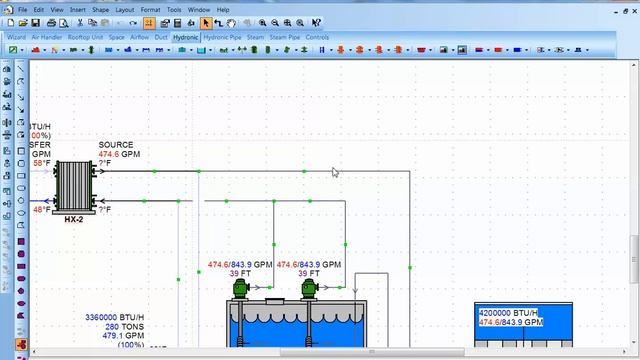Switch to the Controls tab
Image resolution: width=640 pixels, height=360 pixels.
point(317,37)
